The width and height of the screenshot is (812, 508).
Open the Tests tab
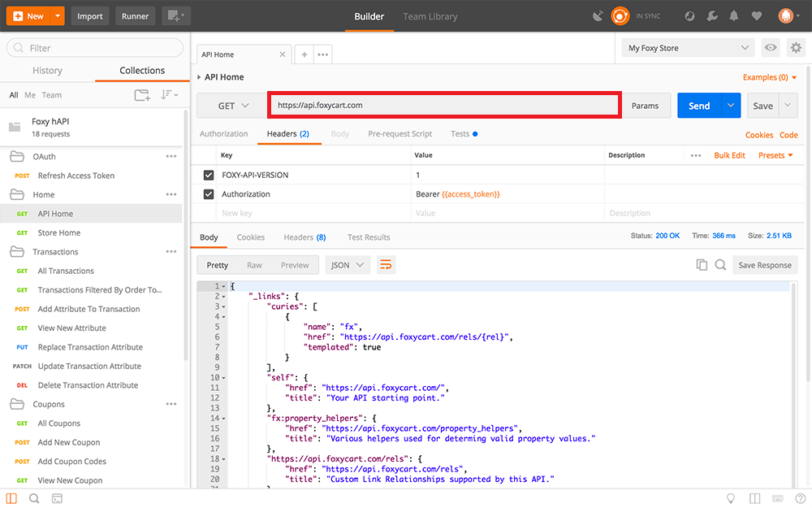click(464, 134)
